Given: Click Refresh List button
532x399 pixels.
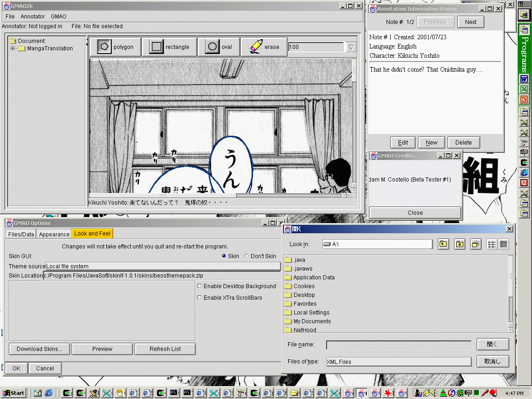Looking at the screenshot, I should (x=165, y=349).
